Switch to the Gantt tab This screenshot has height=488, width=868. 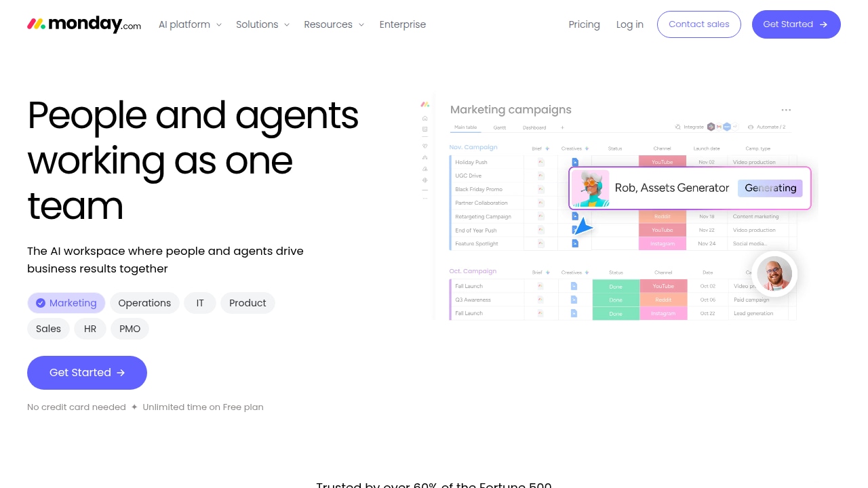pos(500,127)
